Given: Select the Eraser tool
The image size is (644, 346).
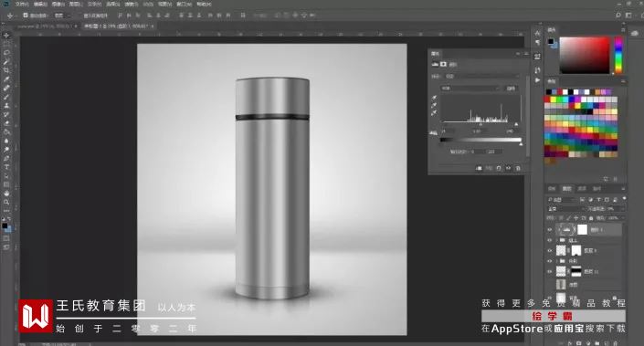Looking at the screenshot, I should pos(6,123).
